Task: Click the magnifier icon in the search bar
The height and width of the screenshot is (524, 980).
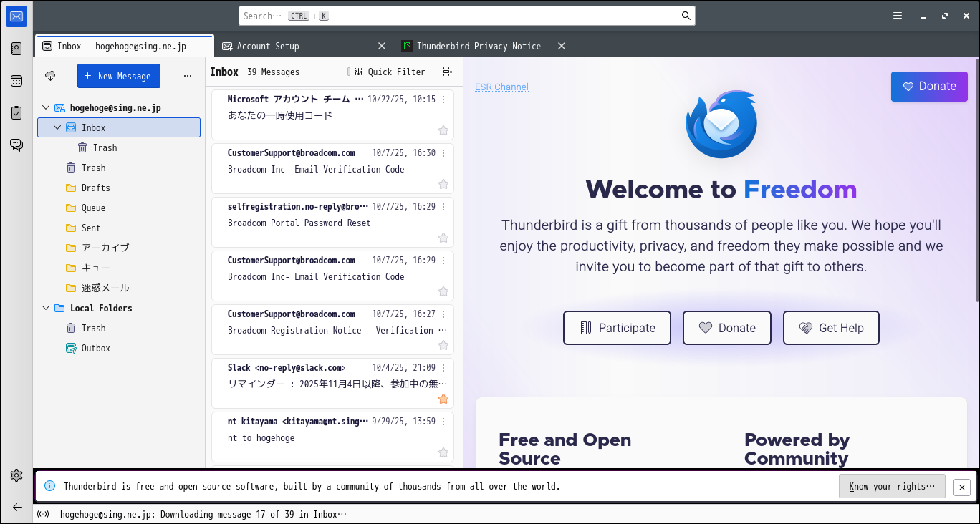Action: click(686, 16)
